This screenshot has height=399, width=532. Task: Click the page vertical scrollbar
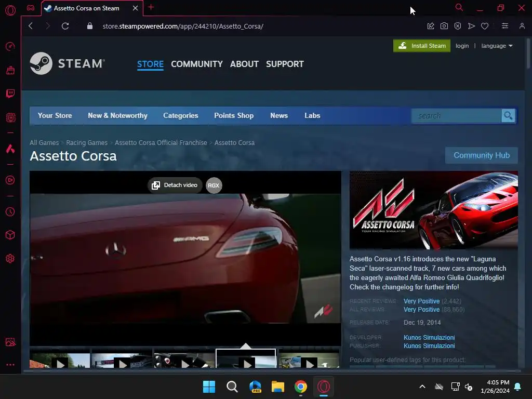(x=528, y=52)
